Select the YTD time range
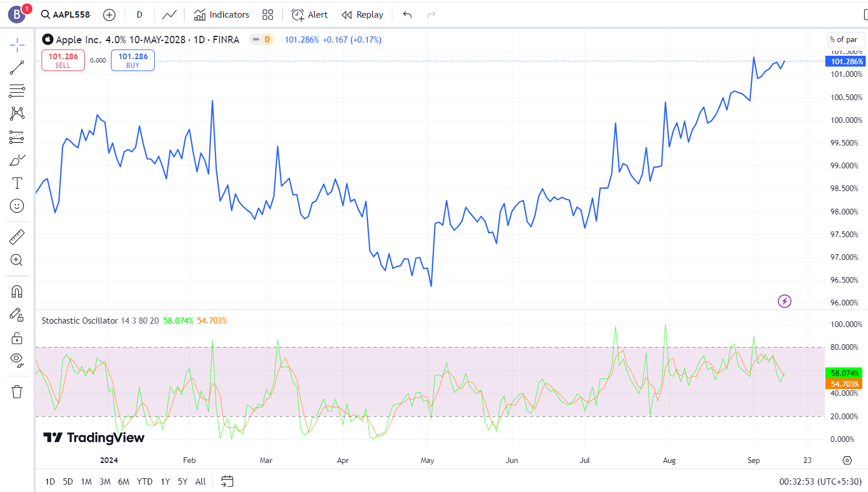This screenshot has height=492, width=868. (x=144, y=482)
